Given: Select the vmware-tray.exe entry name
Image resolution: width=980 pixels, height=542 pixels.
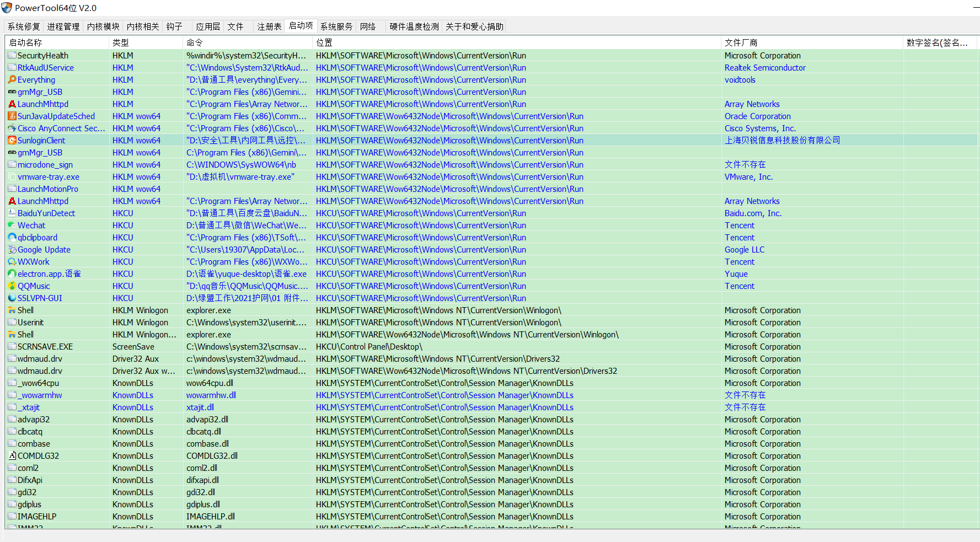Looking at the screenshot, I should (x=49, y=176).
